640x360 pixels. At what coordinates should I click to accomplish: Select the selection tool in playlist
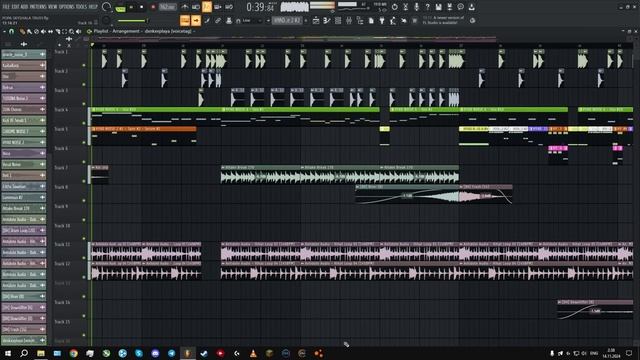(64, 31)
